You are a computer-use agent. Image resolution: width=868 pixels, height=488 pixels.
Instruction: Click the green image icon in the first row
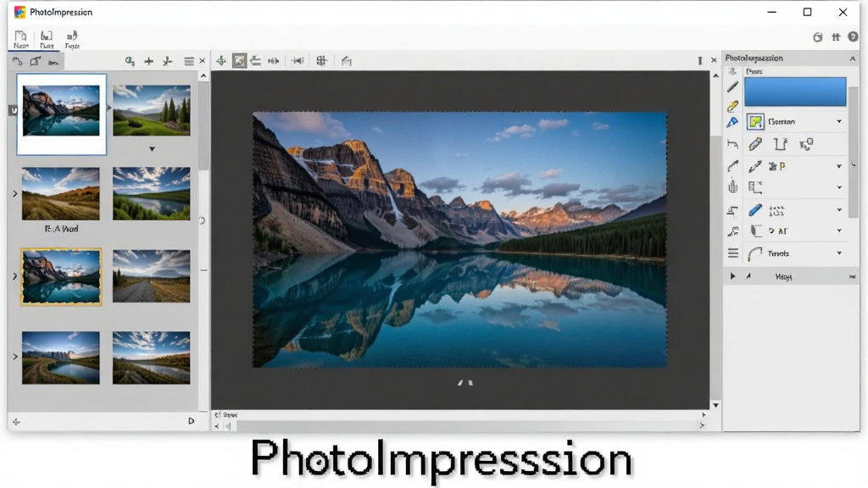pyautogui.click(x=755, y=122)
